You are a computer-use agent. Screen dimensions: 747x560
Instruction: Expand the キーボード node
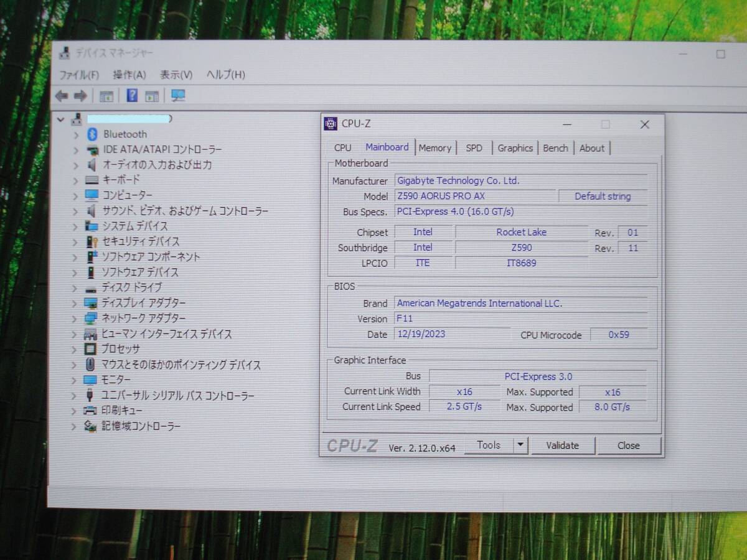tap(75, 180)
